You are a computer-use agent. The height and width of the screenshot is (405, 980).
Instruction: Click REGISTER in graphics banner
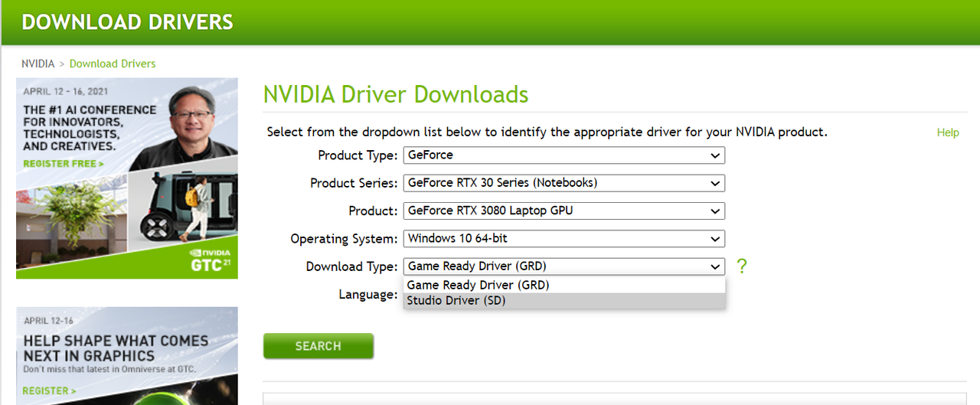pos(49,390)
